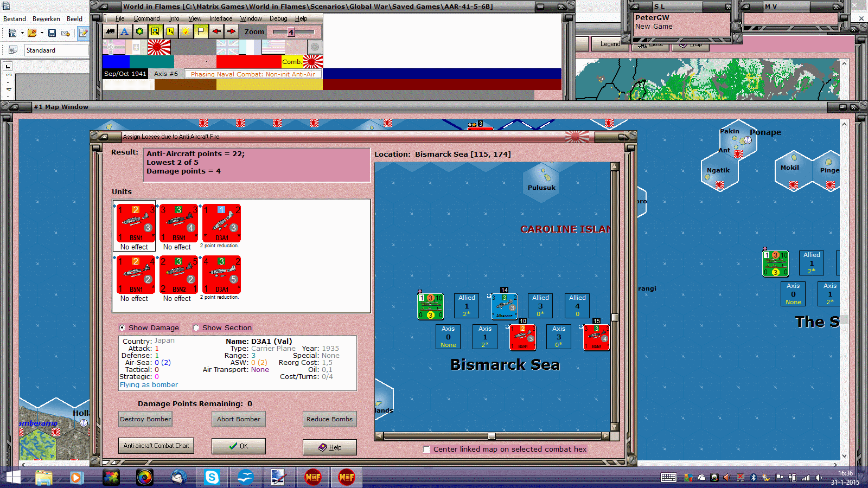Open the game's View menu
Viewport: 868px width, 488px height.
tap(195, 18)
